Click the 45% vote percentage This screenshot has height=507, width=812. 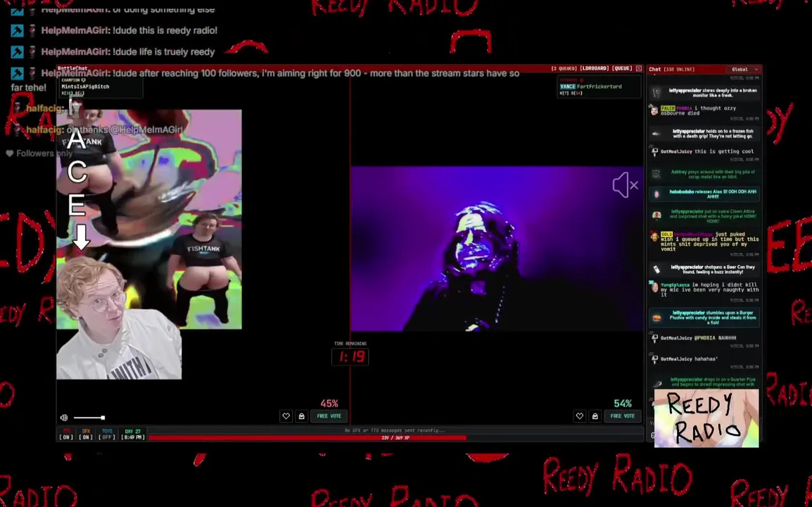point(329,403)
